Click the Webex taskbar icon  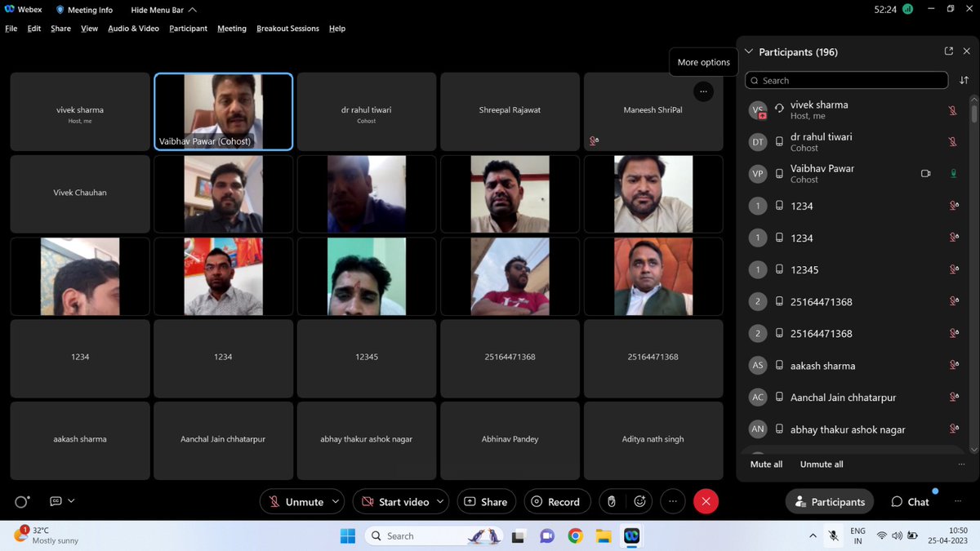(x=631, y=535)
